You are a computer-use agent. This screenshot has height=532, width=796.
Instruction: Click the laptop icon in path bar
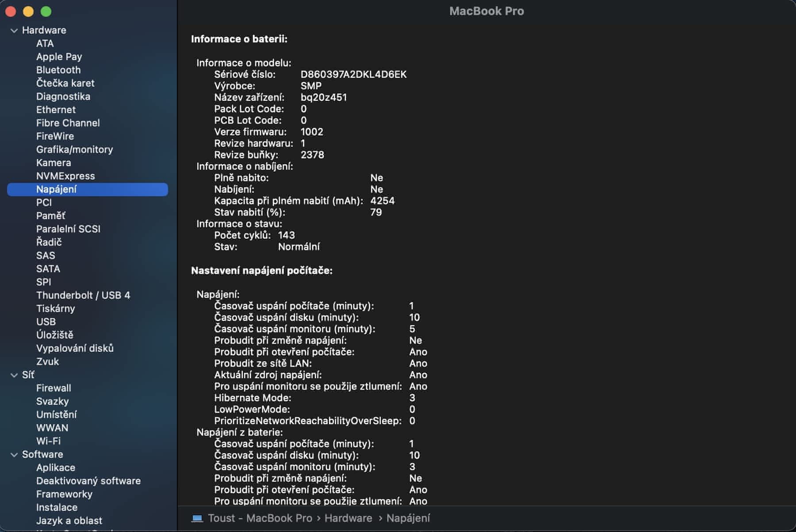[x=197, y=518]
